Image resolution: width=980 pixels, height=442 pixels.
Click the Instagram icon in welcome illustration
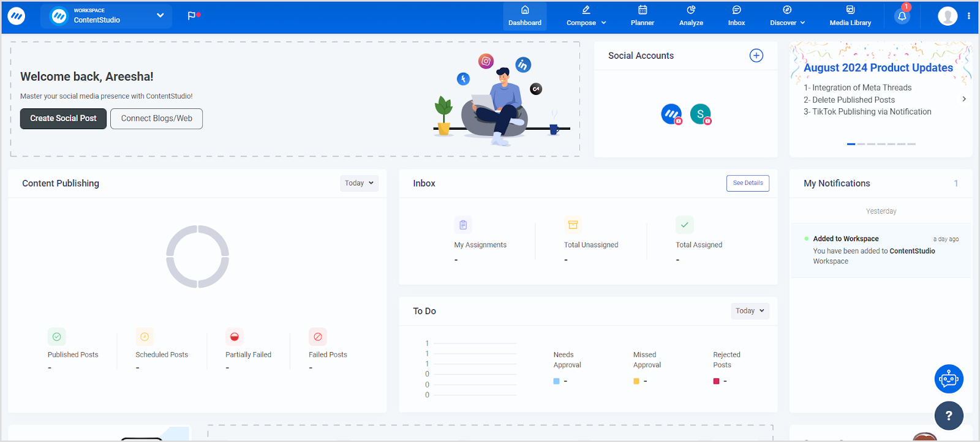[x=486, y=61]
